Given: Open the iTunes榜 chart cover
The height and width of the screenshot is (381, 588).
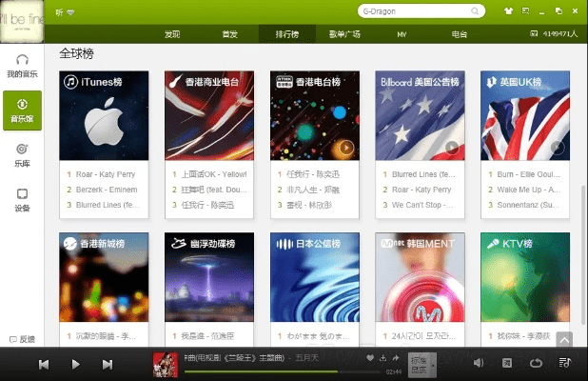Looking at the screenshot, I should click(104, 115).
